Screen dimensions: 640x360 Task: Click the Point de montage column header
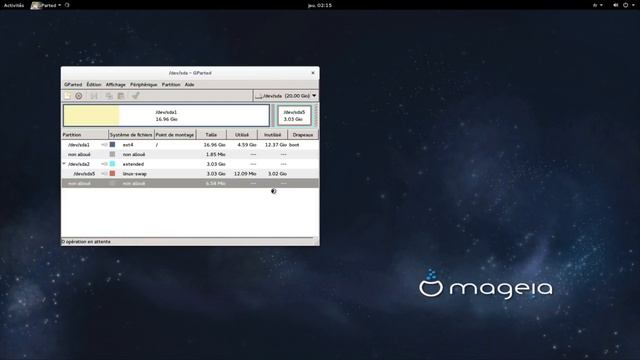pos(175,135)
